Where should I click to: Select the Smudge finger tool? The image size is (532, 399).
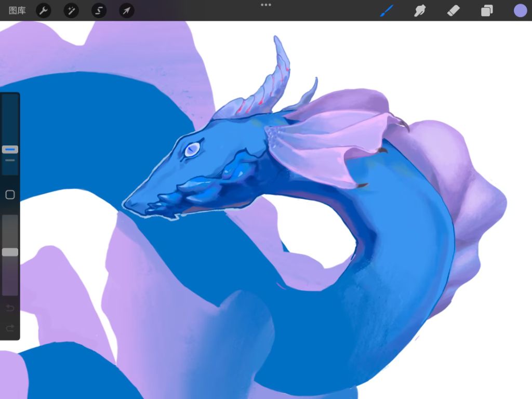pyautogui.click(x=420, y=10)
